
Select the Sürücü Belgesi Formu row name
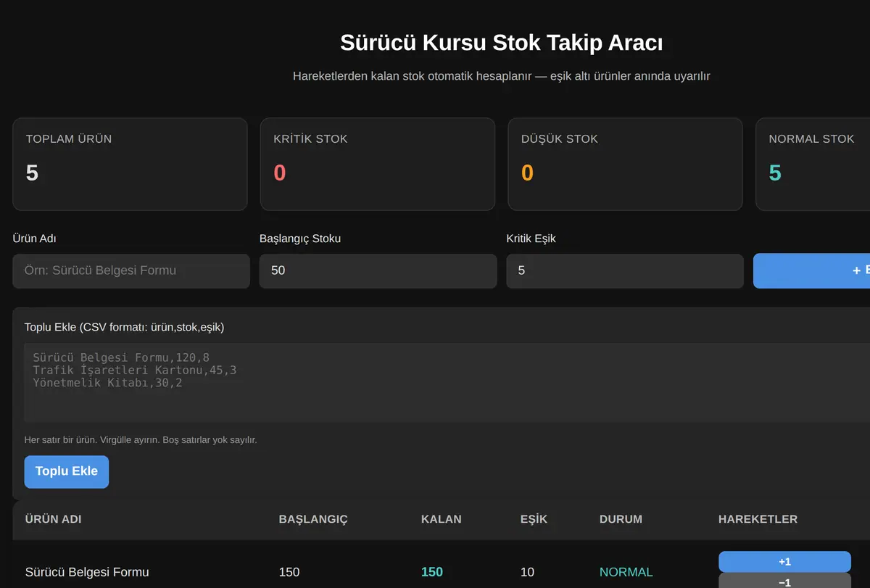(x=87, y=572)
